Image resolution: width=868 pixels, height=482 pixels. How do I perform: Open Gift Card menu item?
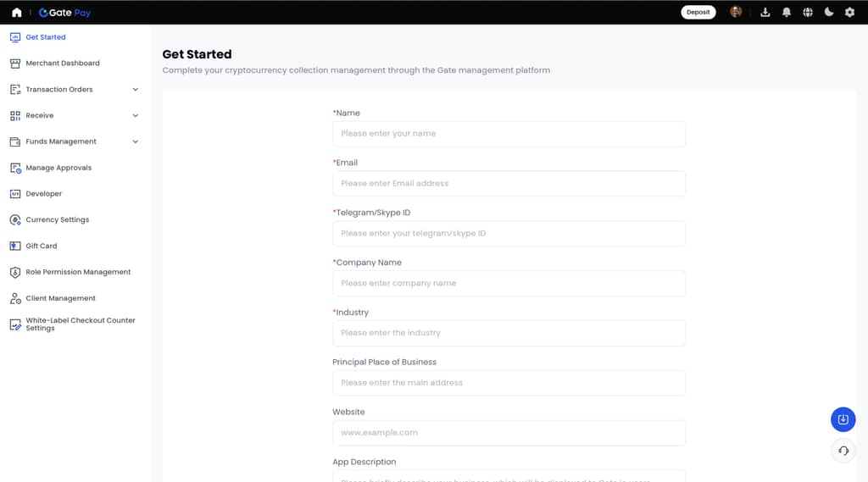41,246
